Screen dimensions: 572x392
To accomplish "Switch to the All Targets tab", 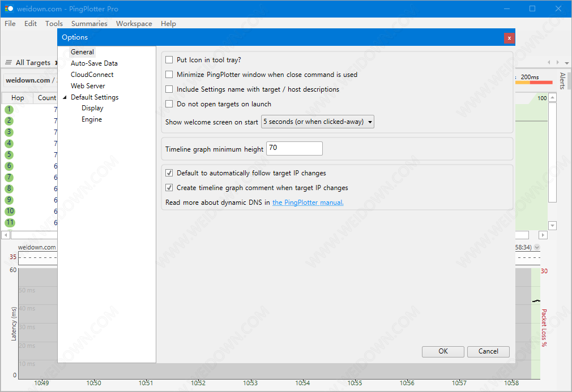I will [33, 63].
